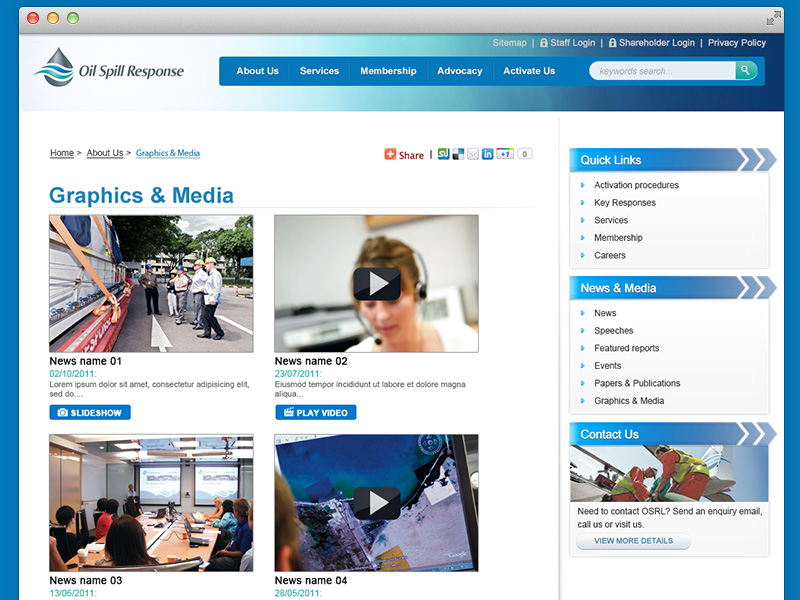Go to About Us in the breadcrumb
Image resolution: width=800 pixels, height=600 pixels.
coord(105,153)
